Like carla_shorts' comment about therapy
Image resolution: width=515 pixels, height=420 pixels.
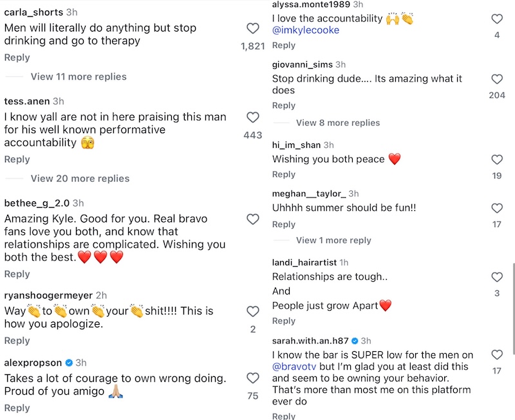click(x=252, y=28)
